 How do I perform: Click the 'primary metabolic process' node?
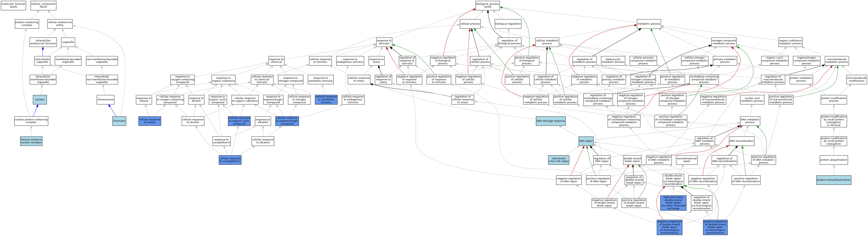pos(725,61)
